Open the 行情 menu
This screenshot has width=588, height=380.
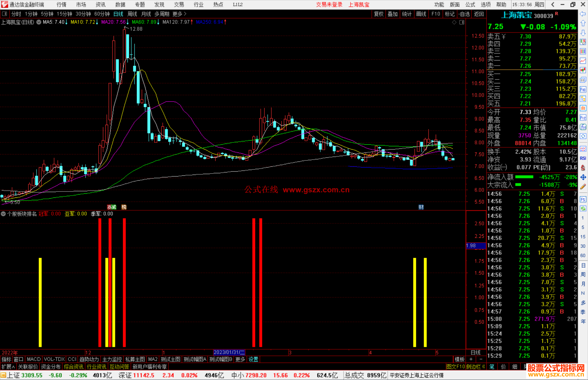62,5
